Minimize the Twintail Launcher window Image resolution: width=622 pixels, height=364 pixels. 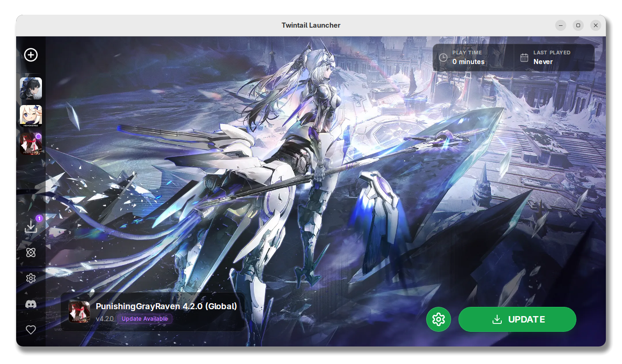561,25
